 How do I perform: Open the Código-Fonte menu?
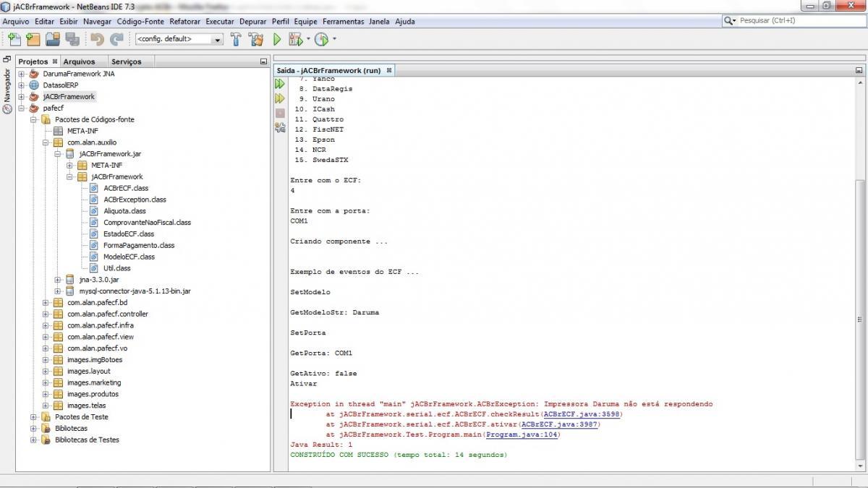pos(140,21)
